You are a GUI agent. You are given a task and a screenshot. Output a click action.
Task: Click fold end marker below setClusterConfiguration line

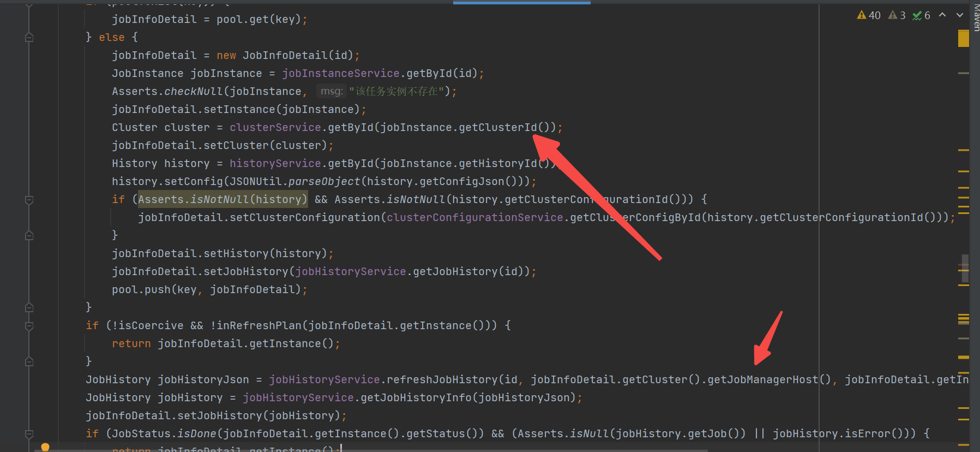click(29, 235)
